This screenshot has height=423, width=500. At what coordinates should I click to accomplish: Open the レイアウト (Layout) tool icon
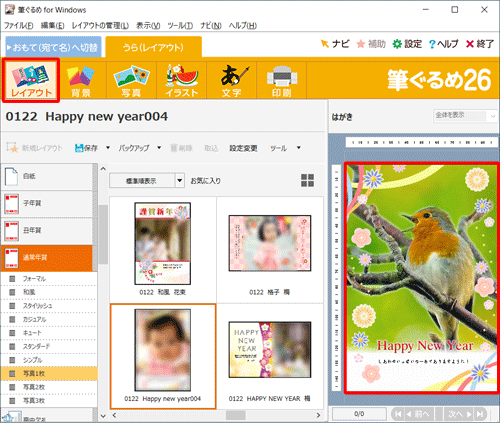(31, 80)
